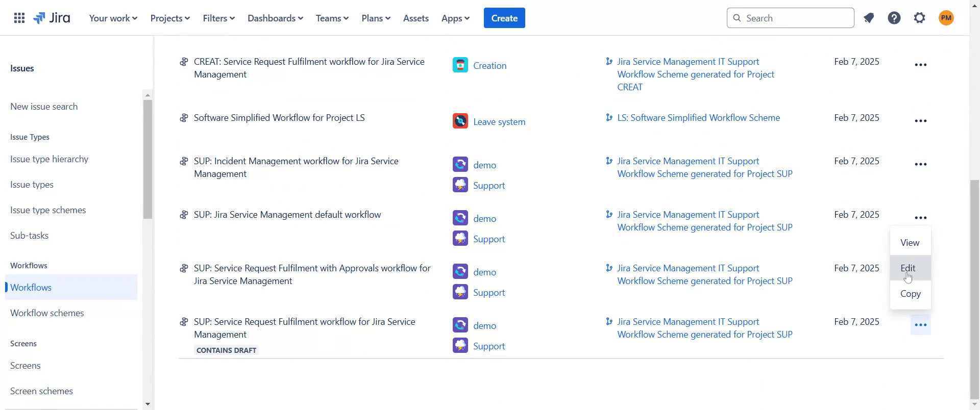Open more actions for CONTAINS DRAFT workflow row
Screen dimensions: 980x410
(921, 325)
